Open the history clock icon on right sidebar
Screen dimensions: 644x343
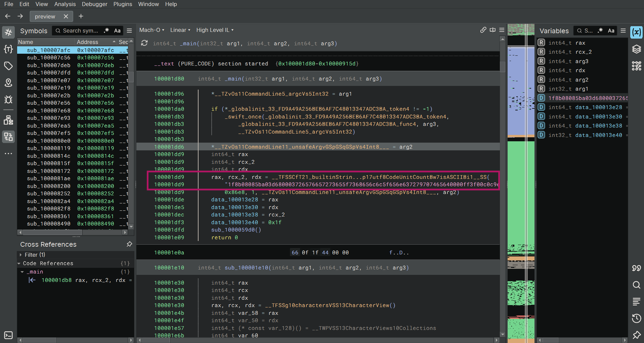(636, 318)
